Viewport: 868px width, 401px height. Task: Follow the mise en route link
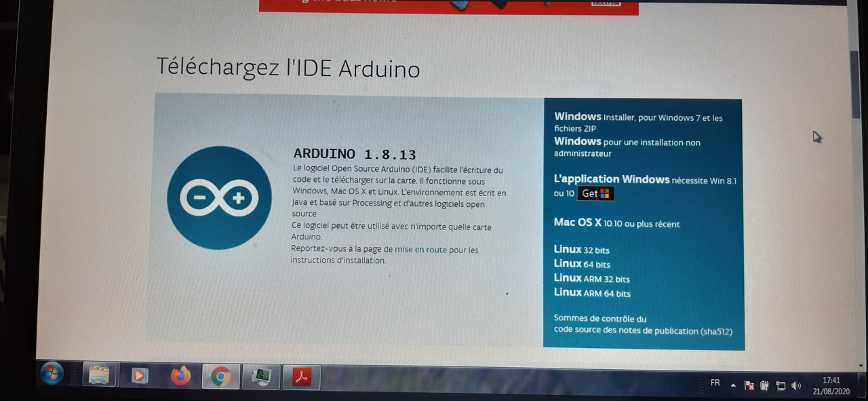pyautogui.click(x=420, y=250)
